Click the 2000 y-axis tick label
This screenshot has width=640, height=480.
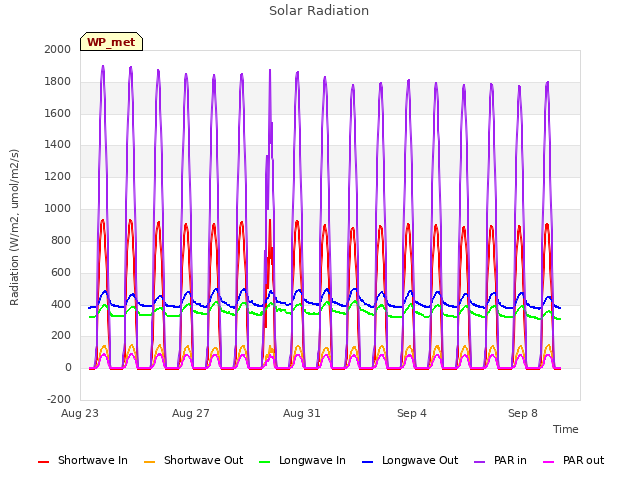tap(58, 49)
